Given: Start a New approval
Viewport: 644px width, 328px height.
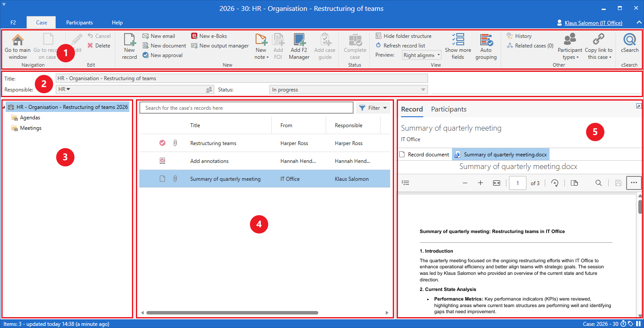Looking at the screenshot, I should (x=162, y=55).
